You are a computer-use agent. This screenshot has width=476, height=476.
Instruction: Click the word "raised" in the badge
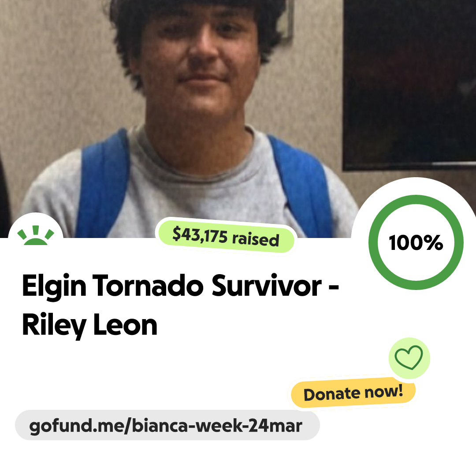256,239
